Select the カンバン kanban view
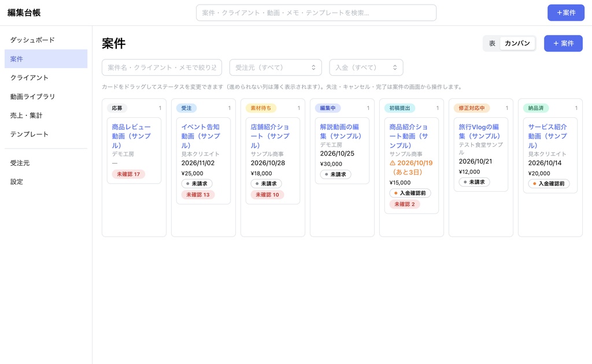This screenshot has width=592, height=364. click(x=517, y=43)
